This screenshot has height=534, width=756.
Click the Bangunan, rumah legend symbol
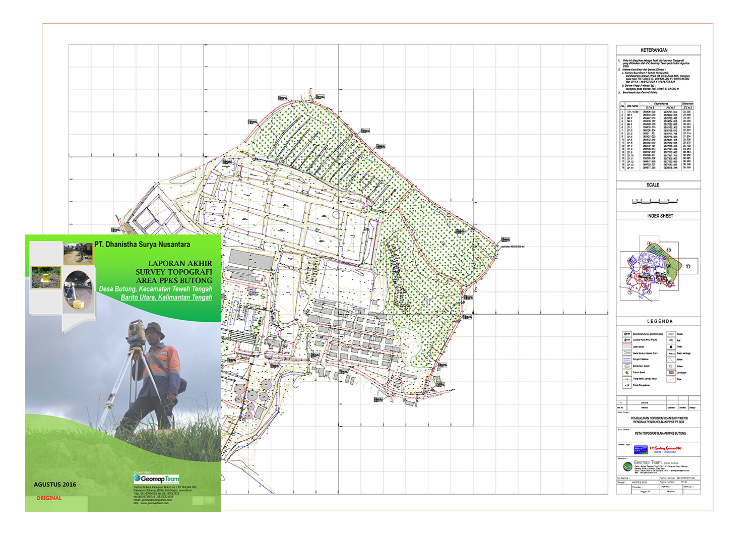627,366
